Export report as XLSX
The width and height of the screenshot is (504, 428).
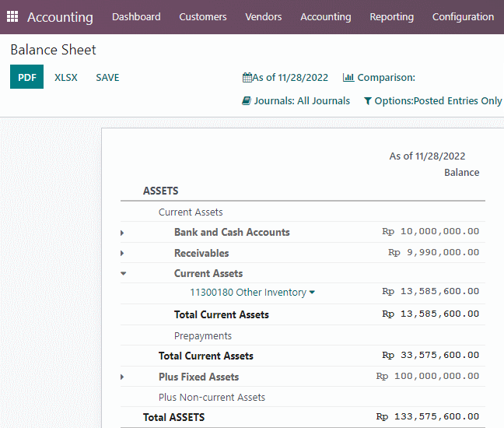[66, 78]
